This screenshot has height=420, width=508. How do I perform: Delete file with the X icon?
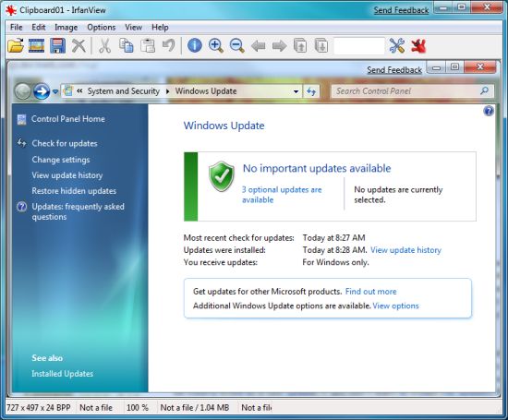(x=79, y=45)
